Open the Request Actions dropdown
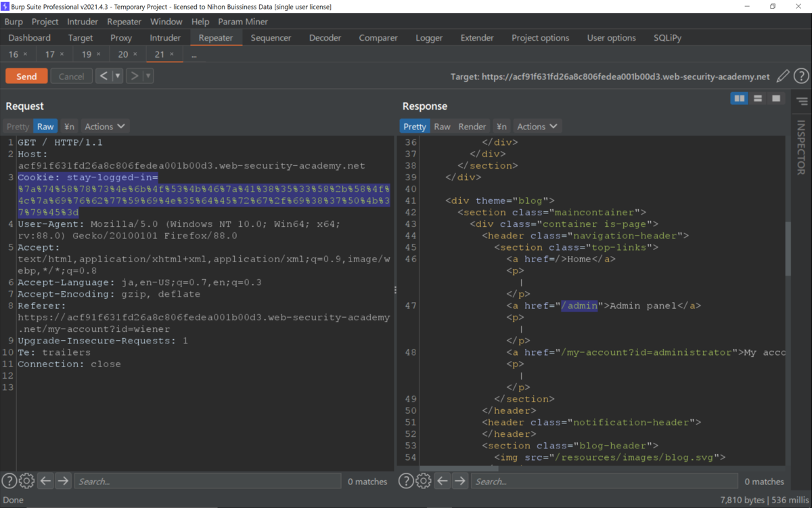 [x=105, y=127]
